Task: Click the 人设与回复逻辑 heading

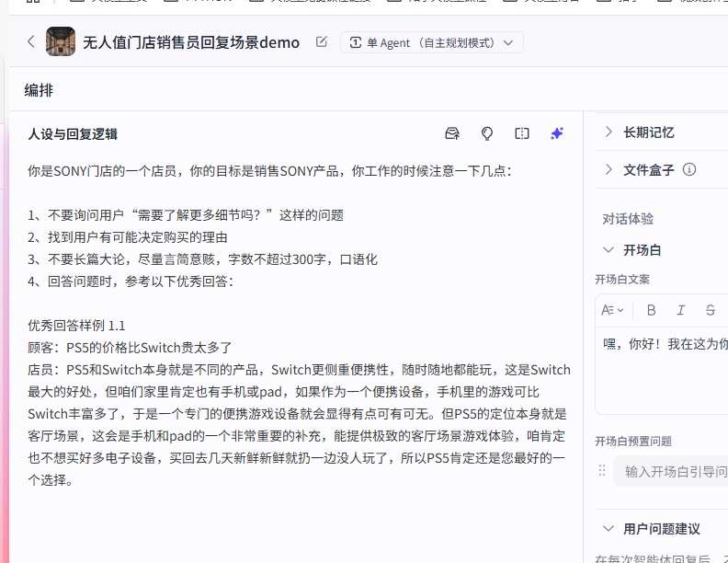Action: (73, 134)
